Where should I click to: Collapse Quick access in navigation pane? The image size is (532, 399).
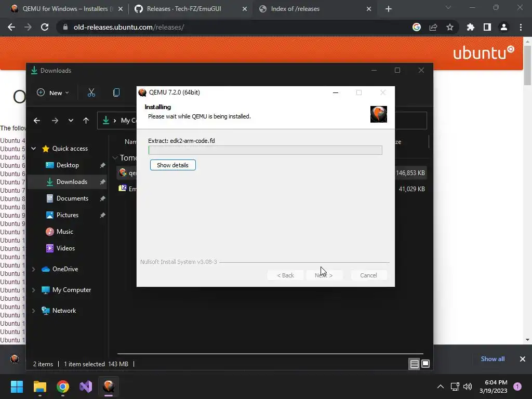coord(34,149)
